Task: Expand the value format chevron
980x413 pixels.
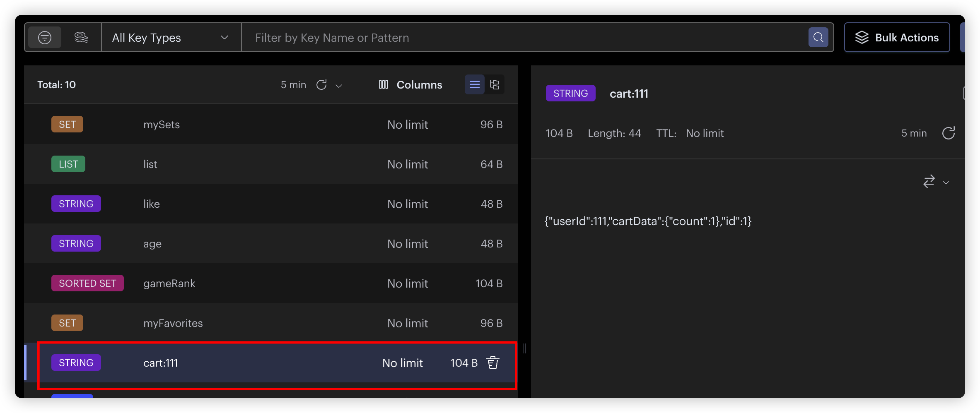Action: coord(946,182)
